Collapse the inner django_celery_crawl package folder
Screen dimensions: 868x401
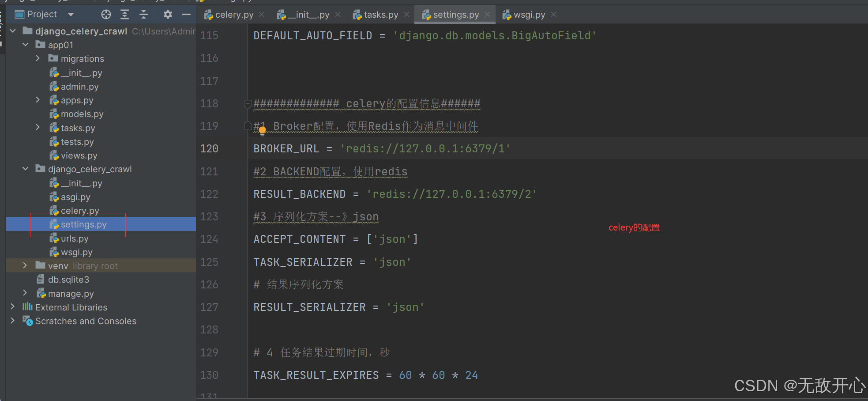[x=26, y=169]
